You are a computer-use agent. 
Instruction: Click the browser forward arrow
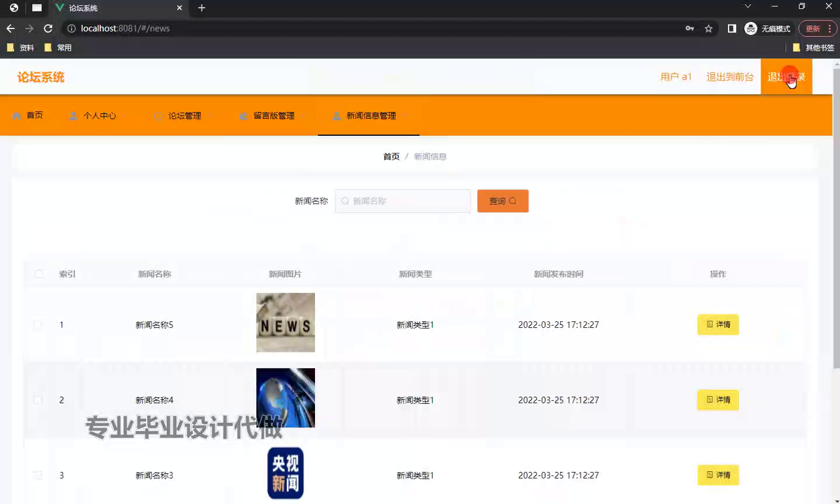click(x=29, y=29)
